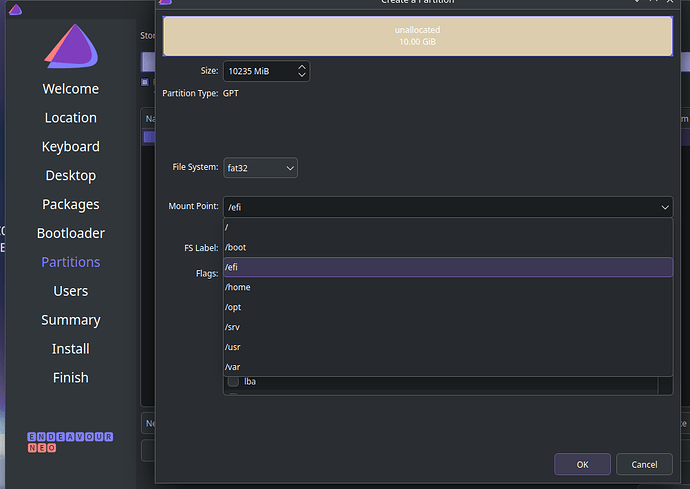The image size is (690, 489).
Task: Dismiss dialog with the Cancel button
Action: 644,464
